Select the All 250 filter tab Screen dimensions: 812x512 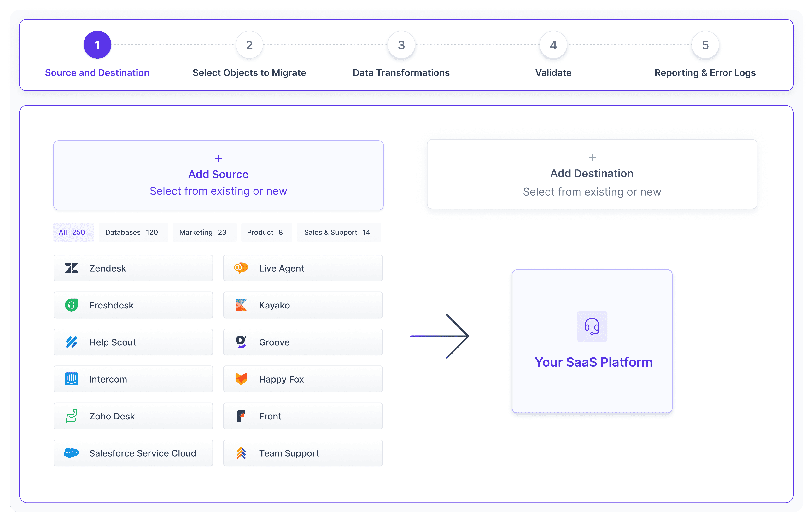point(73,232)
